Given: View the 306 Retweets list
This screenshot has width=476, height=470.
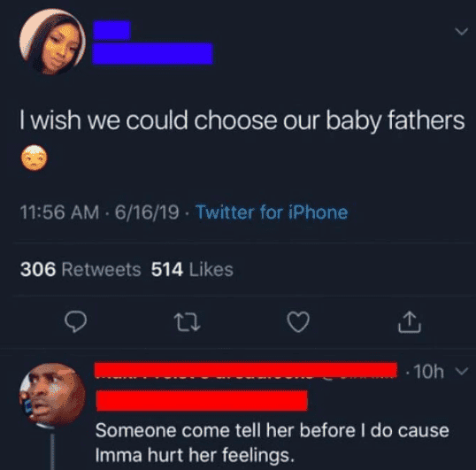Looking at the screenshot, I should coord(81,269).
